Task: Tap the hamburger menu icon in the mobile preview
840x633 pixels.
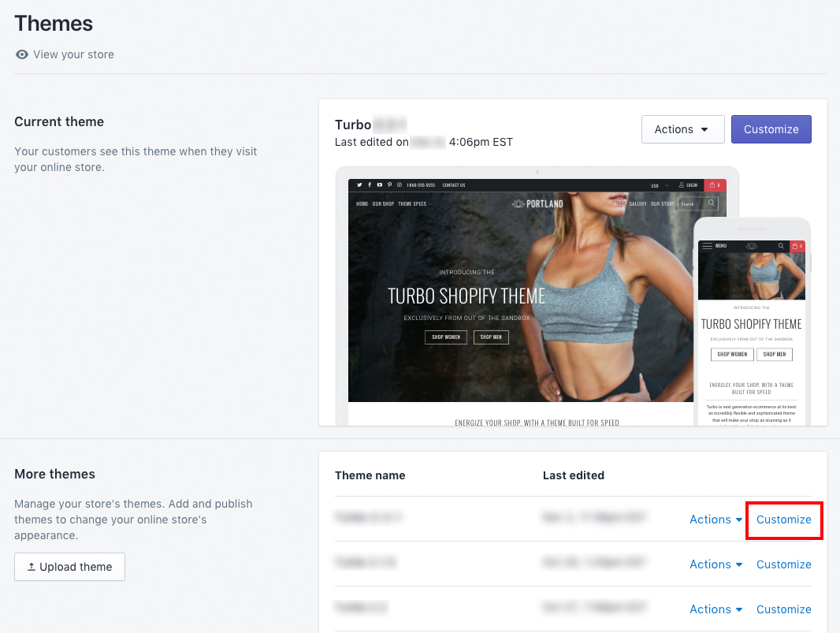Action: coord(708,246)
